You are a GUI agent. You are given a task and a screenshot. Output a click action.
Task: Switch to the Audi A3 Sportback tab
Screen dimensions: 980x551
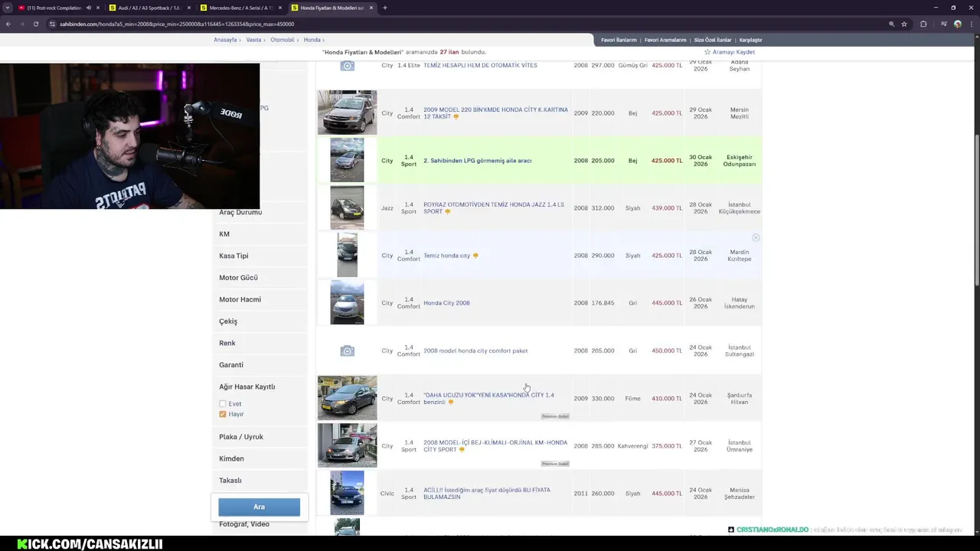pyautogui.click(x=149, y=8)
